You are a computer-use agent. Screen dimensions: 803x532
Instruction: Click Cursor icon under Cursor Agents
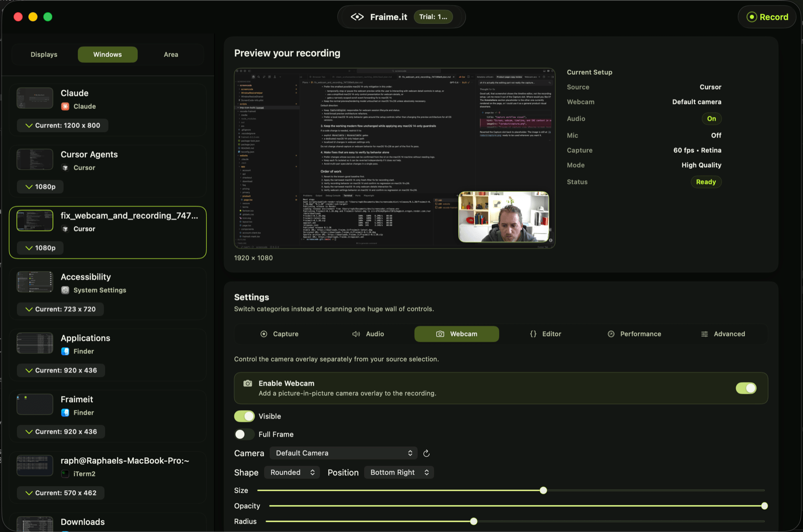pyautogui.click(x=65, y=168)
